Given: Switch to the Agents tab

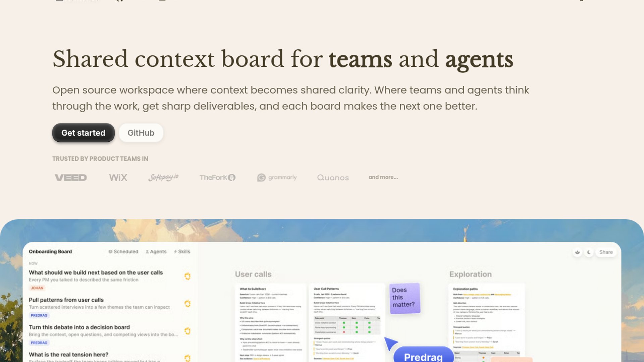Looking at the screenshot, I should point(156,251).
